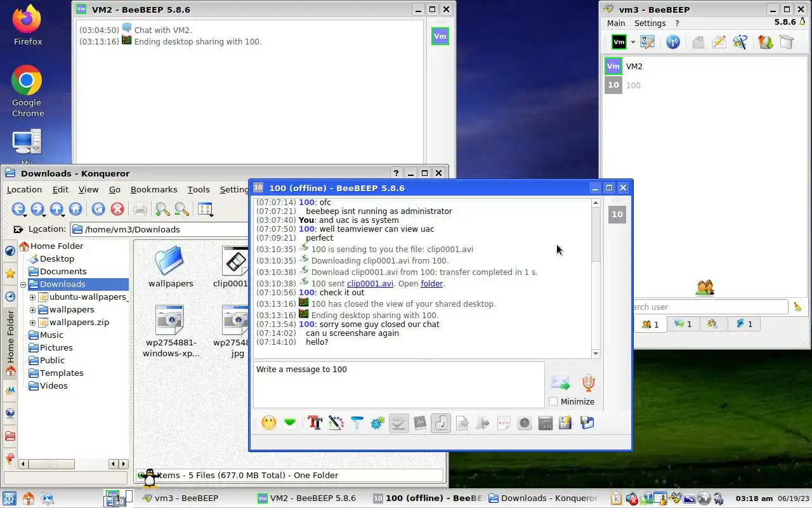Switch to the users tab showing 1

pyautogui.click(x=650, y=324)
